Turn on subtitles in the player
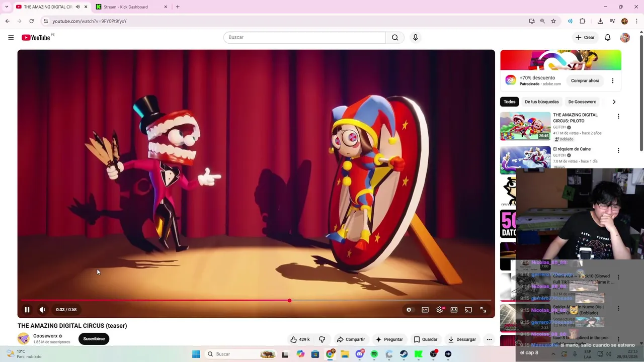644x362 pixels. (425, 310)
